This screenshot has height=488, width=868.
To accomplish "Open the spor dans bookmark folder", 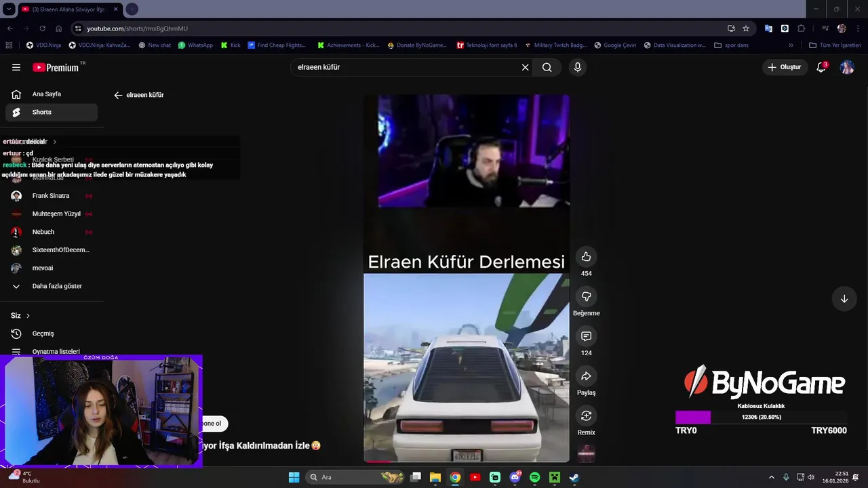I will click(732, 45).
